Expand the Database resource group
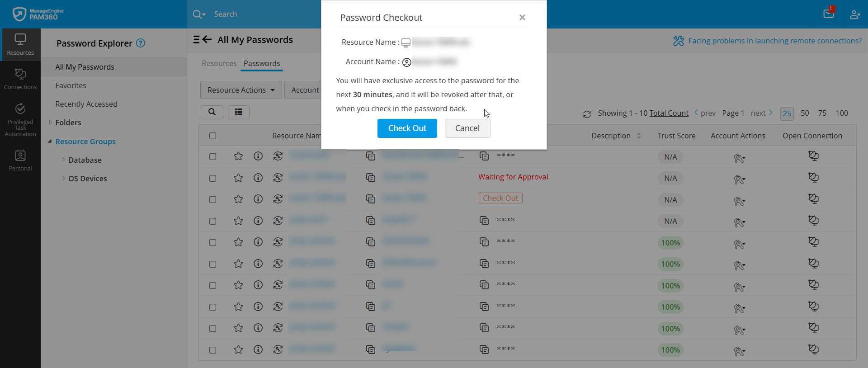This screenshot has height=368, width=868. tap(64, 160)
